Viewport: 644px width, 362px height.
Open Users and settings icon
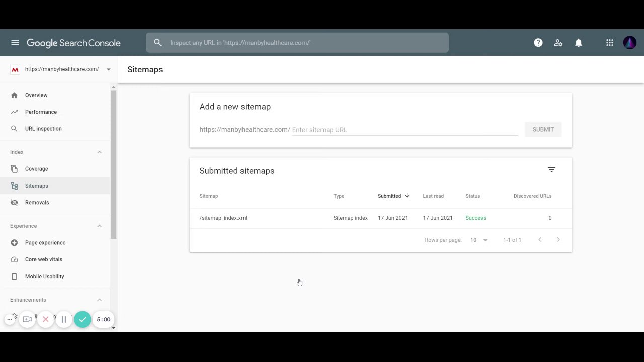point(558,43)
